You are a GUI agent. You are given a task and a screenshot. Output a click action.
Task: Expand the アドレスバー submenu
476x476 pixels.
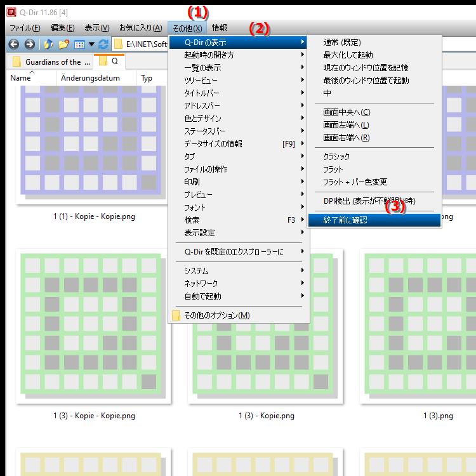click(238, 105)
